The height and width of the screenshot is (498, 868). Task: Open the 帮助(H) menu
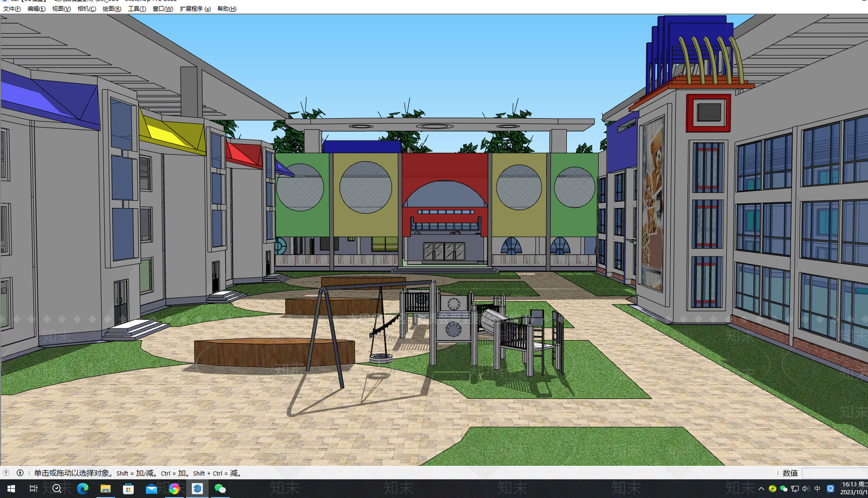(x=227, y=9)
